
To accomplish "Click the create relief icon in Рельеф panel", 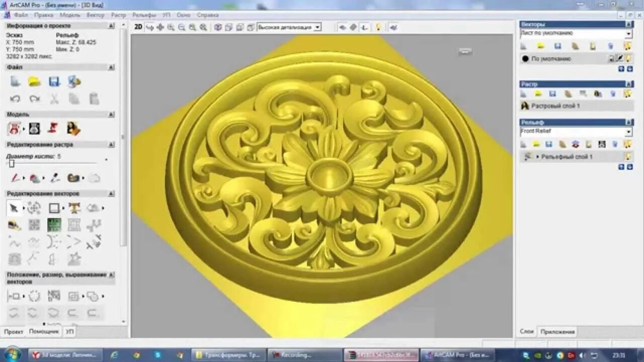I will click(x=523, y=144).
